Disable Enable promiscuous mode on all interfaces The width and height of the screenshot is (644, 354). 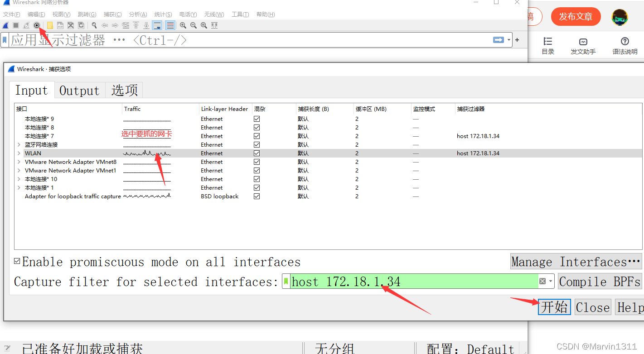point(17,262)
